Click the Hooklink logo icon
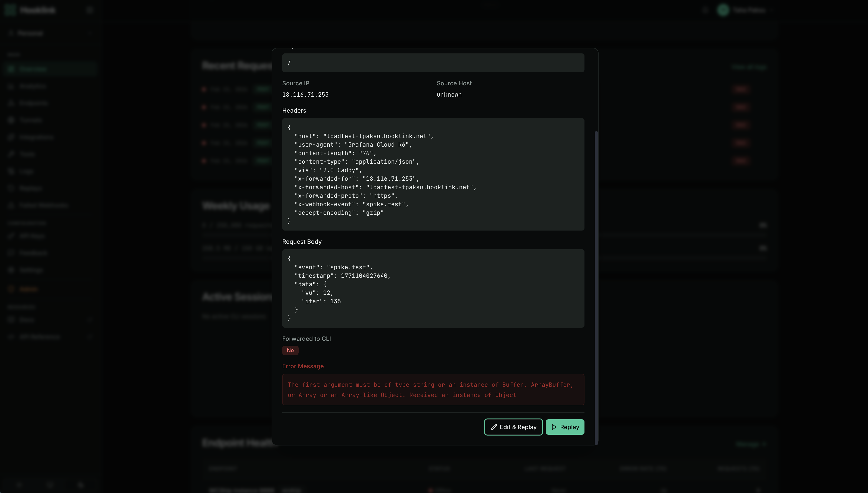This screenshot has width=868, height=493. [10, 10]
